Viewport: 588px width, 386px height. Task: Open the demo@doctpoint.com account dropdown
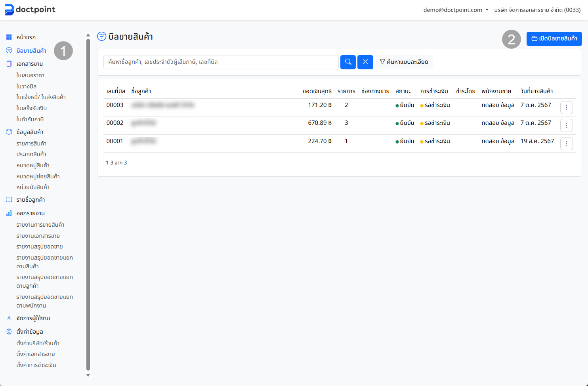(456, 10)
